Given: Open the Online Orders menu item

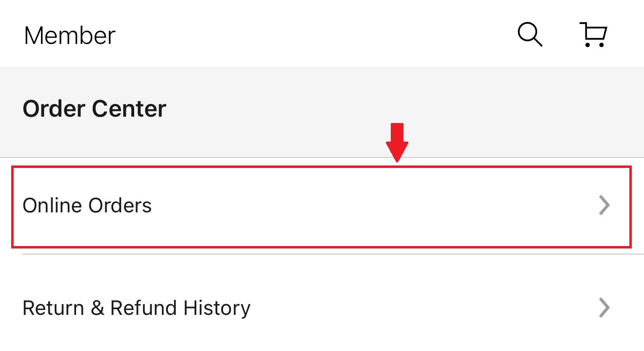Looking at the screenshot, I should (321, 206).
